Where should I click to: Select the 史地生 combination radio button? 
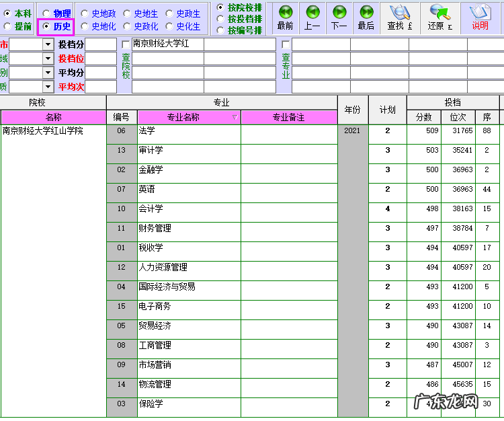[127, 13]
